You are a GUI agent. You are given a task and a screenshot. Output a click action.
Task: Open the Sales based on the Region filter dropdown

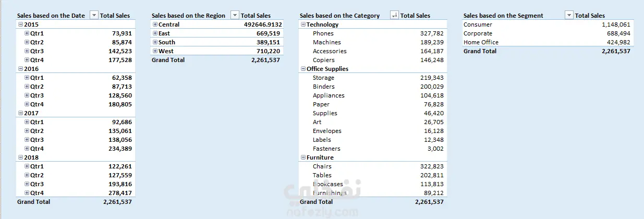(235, 16)
